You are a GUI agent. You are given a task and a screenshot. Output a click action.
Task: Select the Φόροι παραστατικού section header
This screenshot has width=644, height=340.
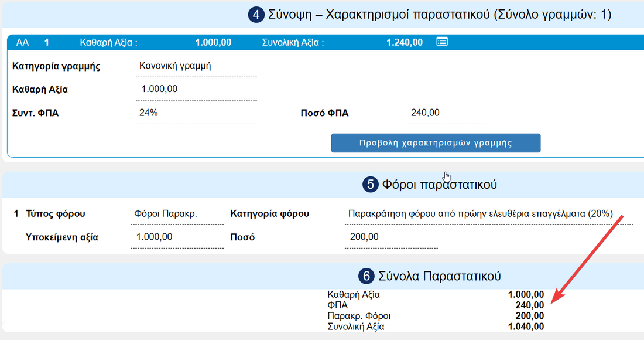439,185
